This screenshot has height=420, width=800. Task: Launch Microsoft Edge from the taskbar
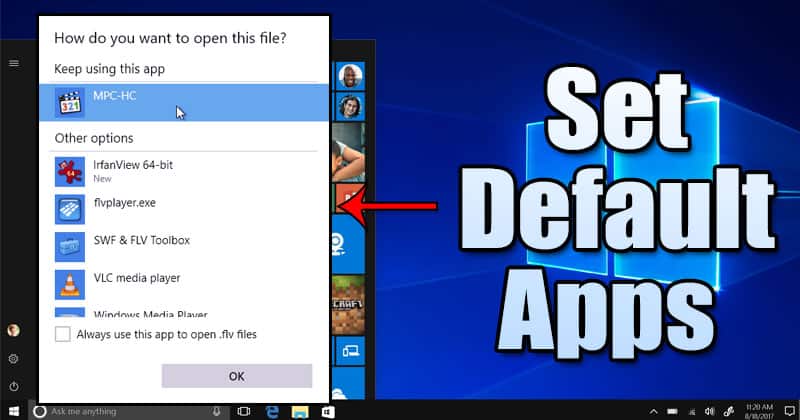[272, 411]
